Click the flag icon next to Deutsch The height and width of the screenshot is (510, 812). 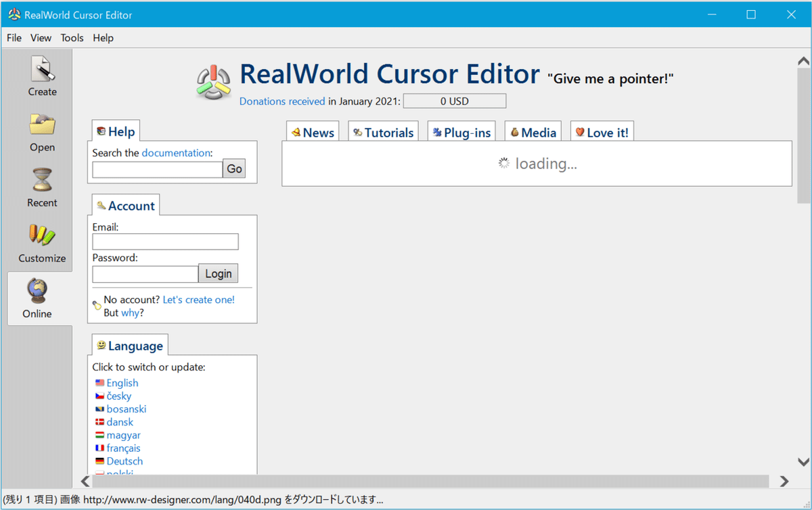click(x=100, y=461)
